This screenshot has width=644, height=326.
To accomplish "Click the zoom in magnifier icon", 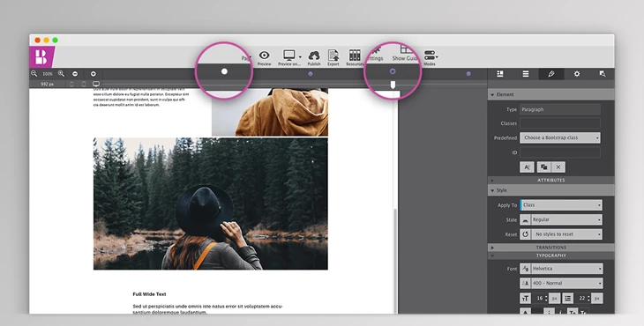I will point(61,74).
